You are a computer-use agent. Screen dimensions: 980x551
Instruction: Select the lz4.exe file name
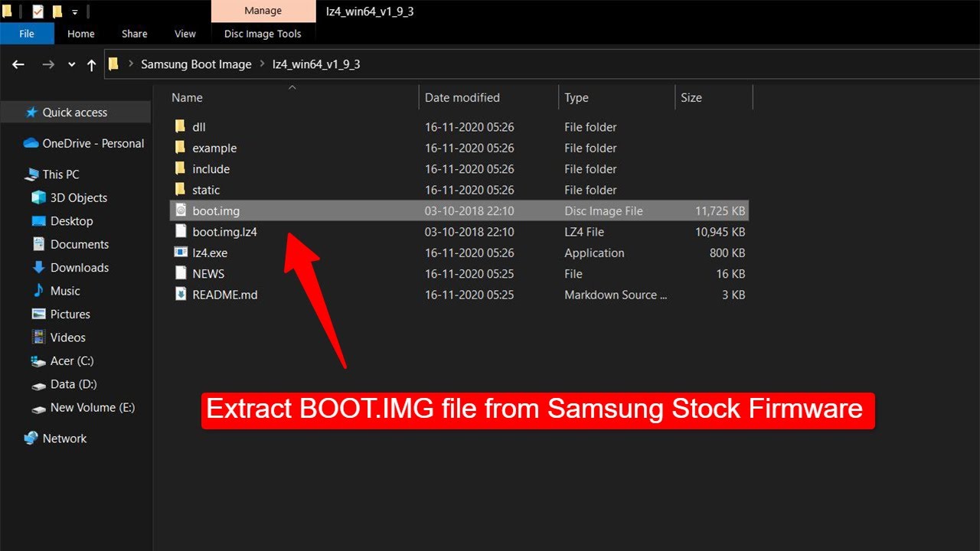(210, 253)
